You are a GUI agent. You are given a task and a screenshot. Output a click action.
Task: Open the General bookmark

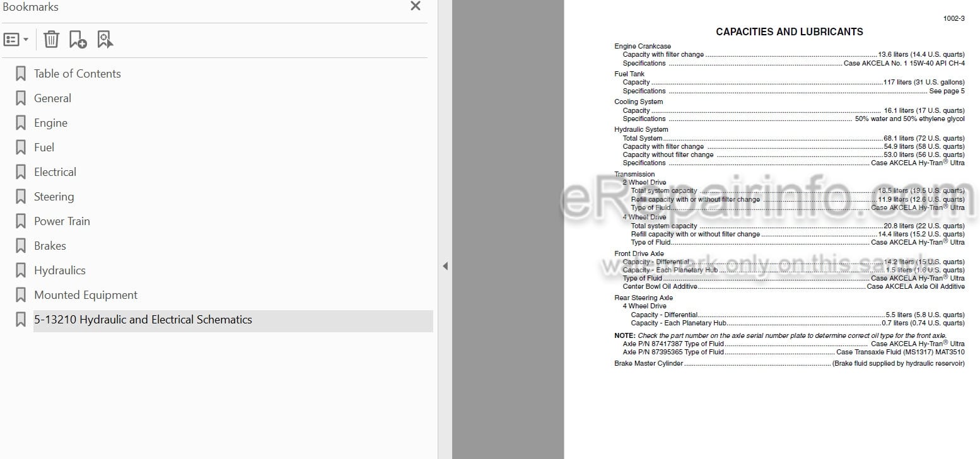[52, 98]
